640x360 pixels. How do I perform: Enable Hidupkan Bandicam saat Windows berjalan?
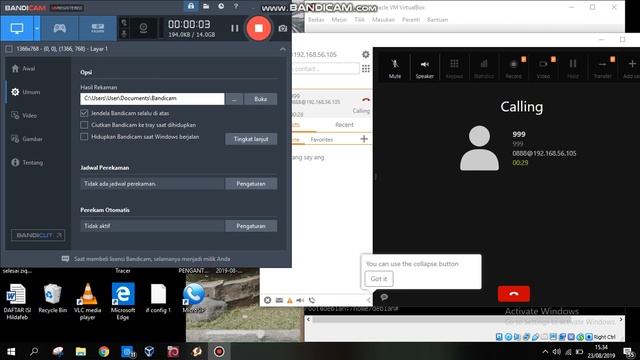click(84, 137)
